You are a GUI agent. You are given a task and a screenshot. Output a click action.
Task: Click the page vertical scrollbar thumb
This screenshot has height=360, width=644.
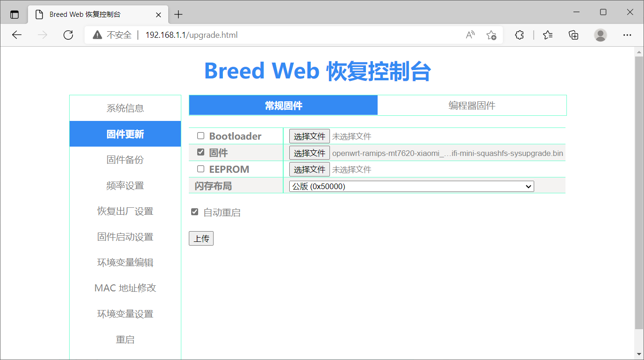639,192
